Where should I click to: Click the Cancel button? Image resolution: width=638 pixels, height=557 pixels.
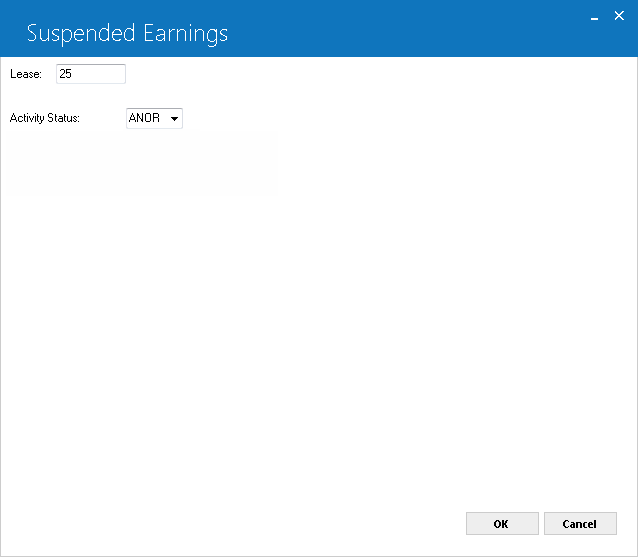click(580, 524)
